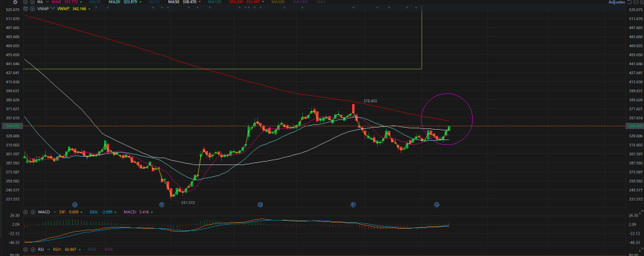
Task: Expand the RSI indicator dropdown arrow
Action: coord(49,250)
